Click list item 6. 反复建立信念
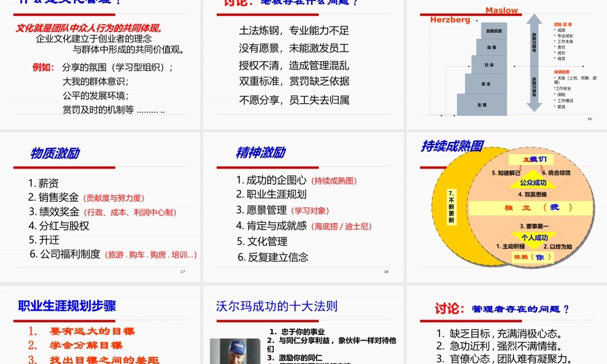This screenshot has width=607, height=364. (x=273, y=257)
